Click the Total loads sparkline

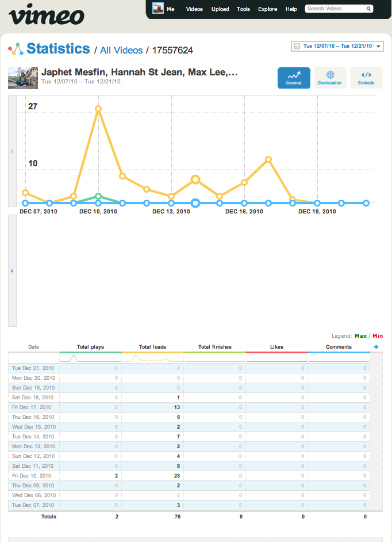[153, 358]
